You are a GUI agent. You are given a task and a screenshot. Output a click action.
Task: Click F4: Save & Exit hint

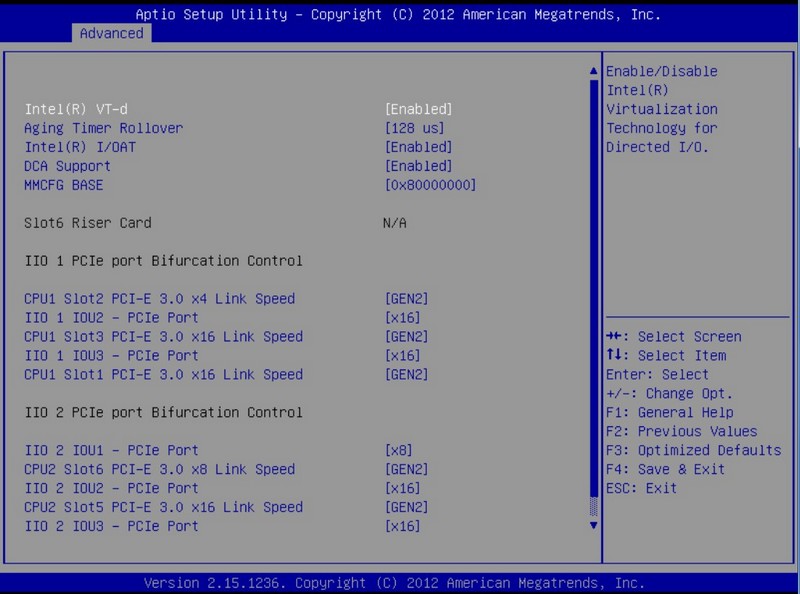coord(665,470)
